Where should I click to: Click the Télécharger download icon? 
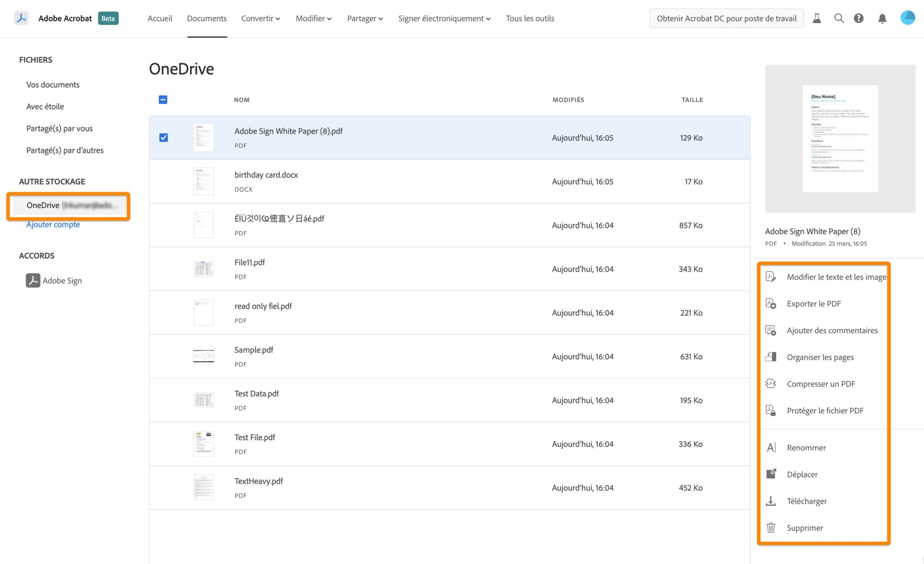[770, 501]
